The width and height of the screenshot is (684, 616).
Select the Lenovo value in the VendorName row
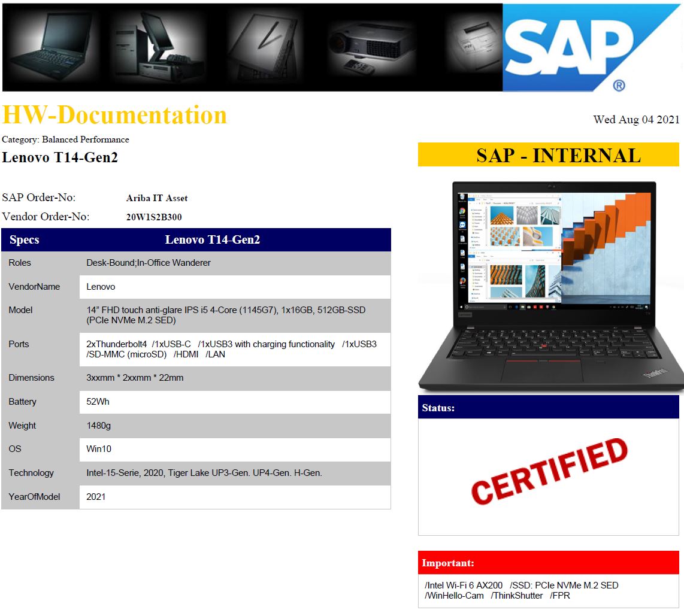click(101, 287)
